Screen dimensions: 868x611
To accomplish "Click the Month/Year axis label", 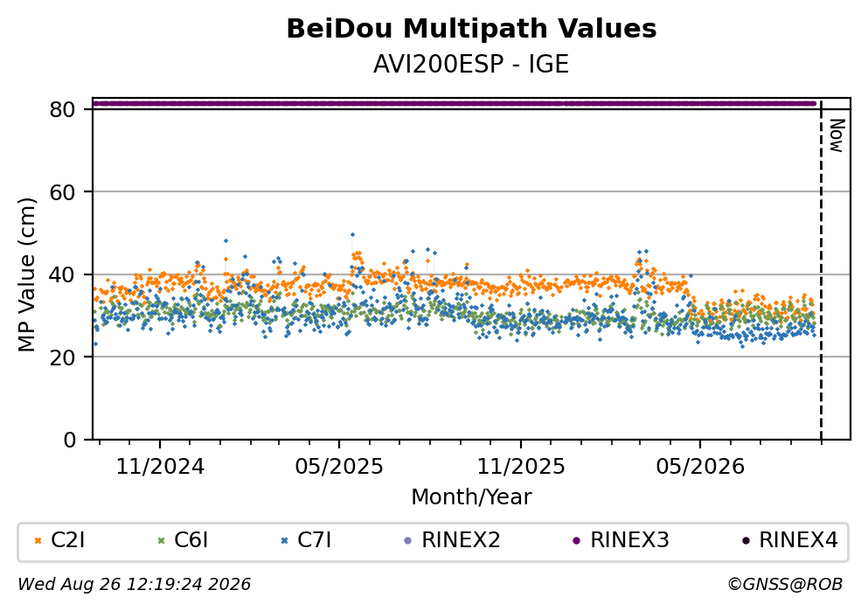I will click(x=471, y=497).
